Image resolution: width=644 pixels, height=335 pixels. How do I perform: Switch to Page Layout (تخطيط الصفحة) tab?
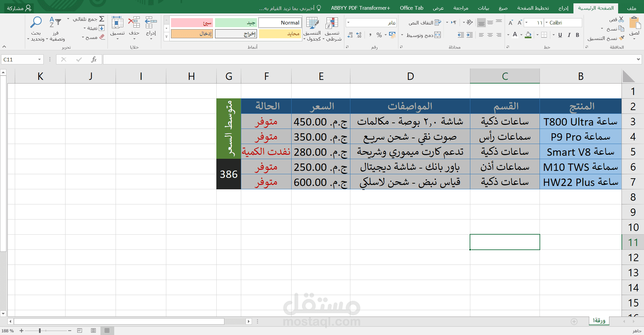pyautogui.click(x=533, y=8)
